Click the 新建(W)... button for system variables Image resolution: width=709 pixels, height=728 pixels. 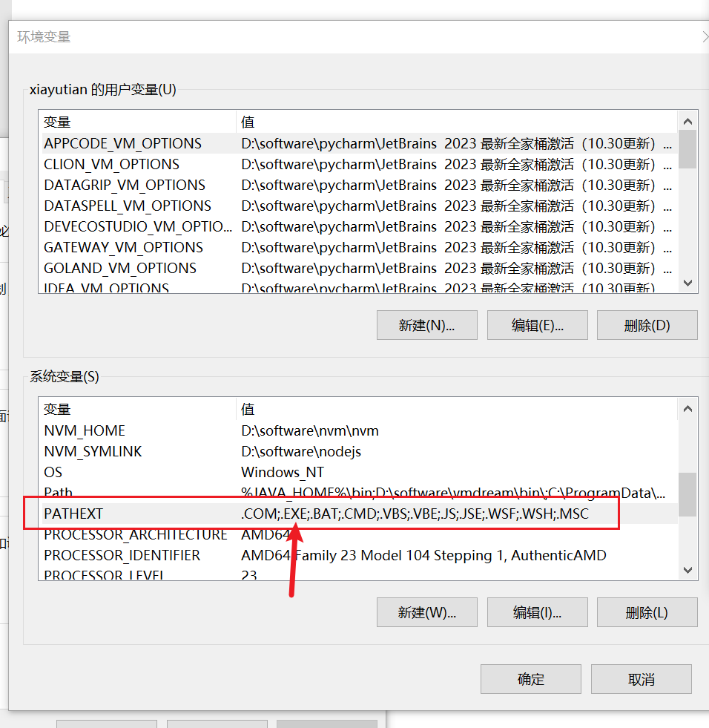coord(426,612)
